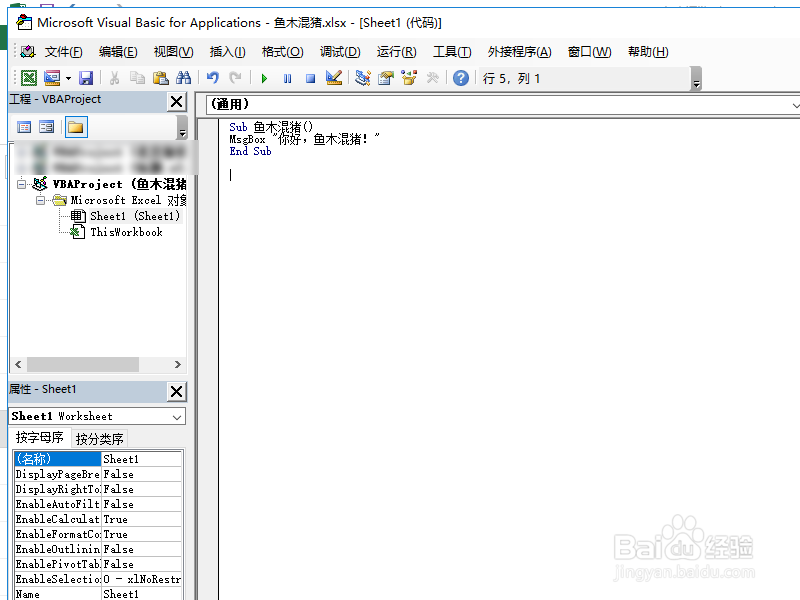Open Visual Basic Help question mark icon
Screen dimensions: 800x600
click(461, 78)
